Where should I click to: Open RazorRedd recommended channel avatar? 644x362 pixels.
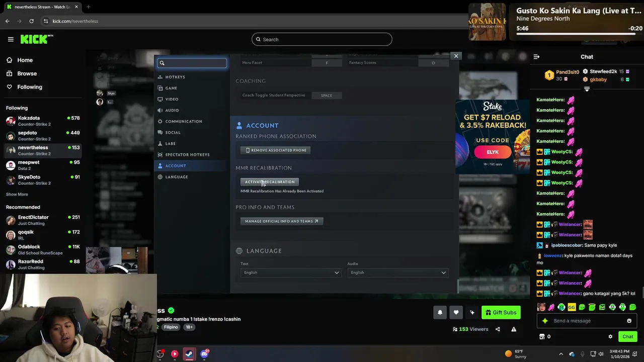pyautogui.click(x=11, y=264)
